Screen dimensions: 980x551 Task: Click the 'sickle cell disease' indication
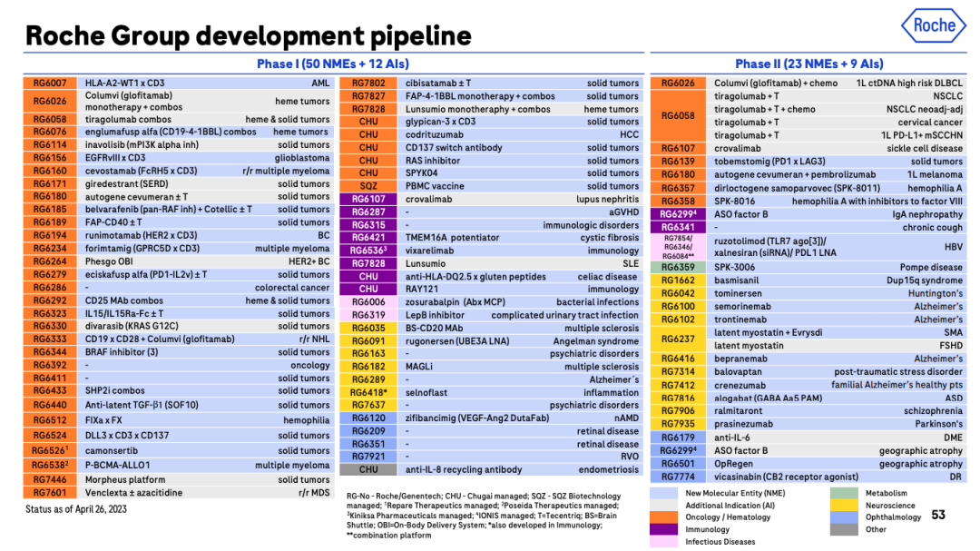tap(925, 148)
